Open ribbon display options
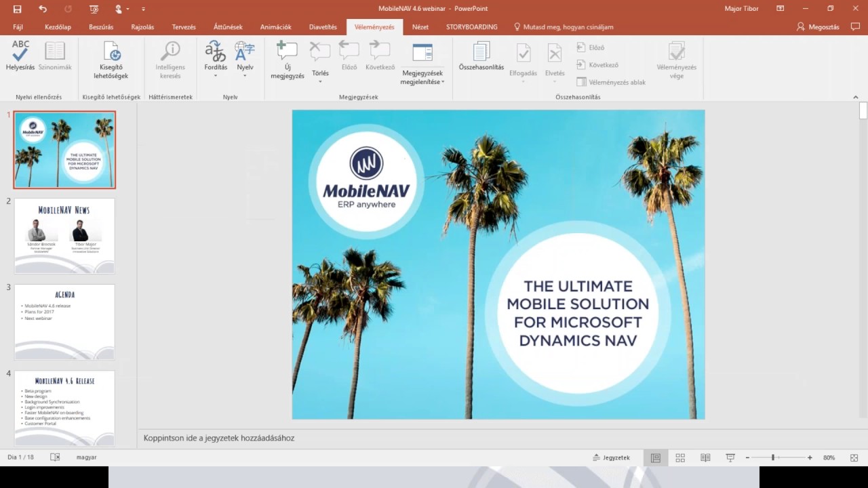The height and width of the screenshot is (488, 868). click(x=781, y=9)
